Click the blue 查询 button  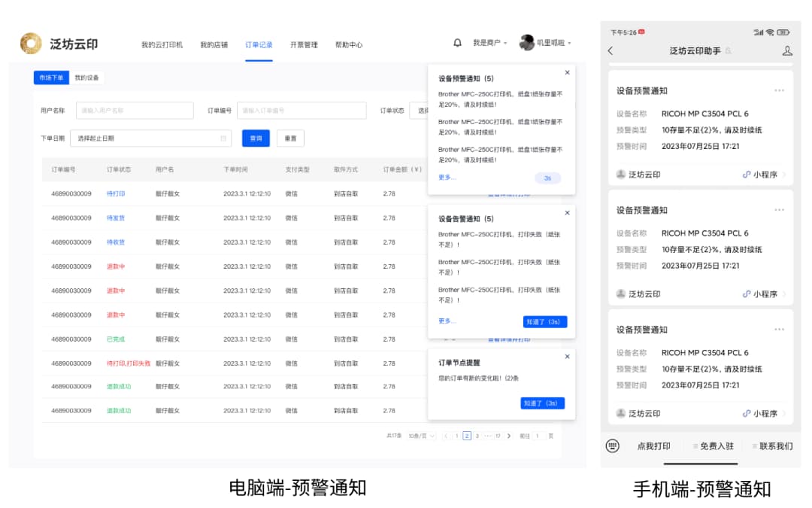256,138
